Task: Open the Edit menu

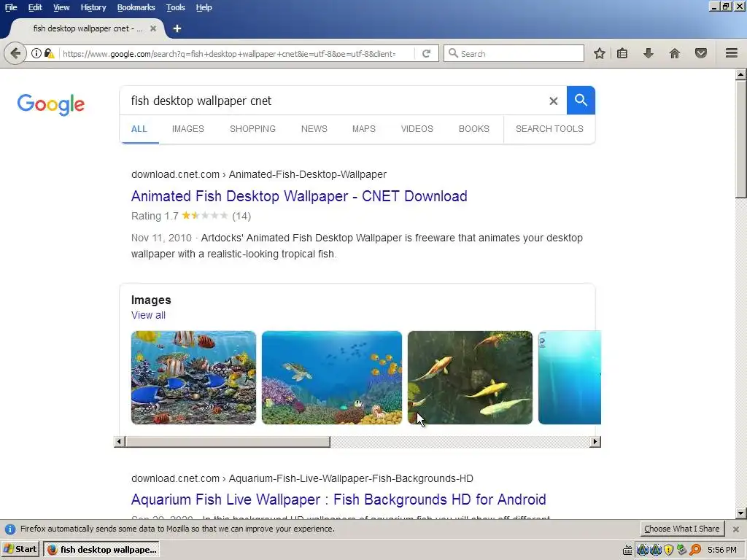Action: pyautogui.click(x=35, y=7)
